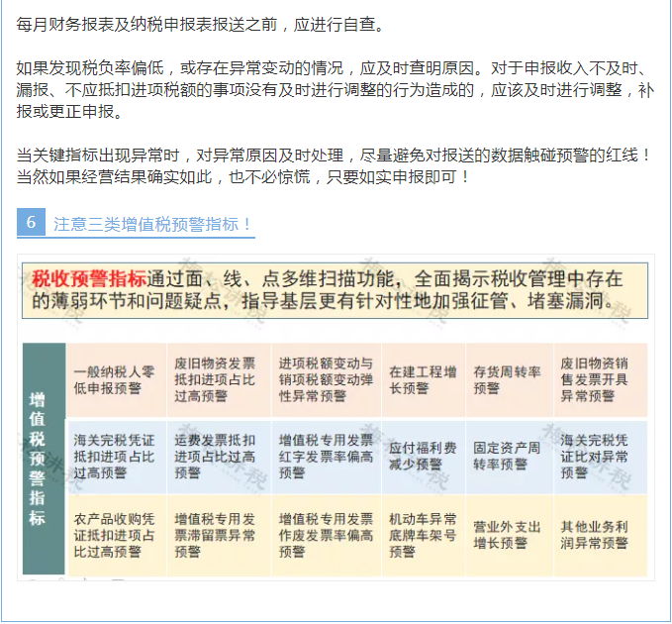This screenshot has height=624, width=672.
Task: Click the blue number 6 section badge
Action: point(31,223)
